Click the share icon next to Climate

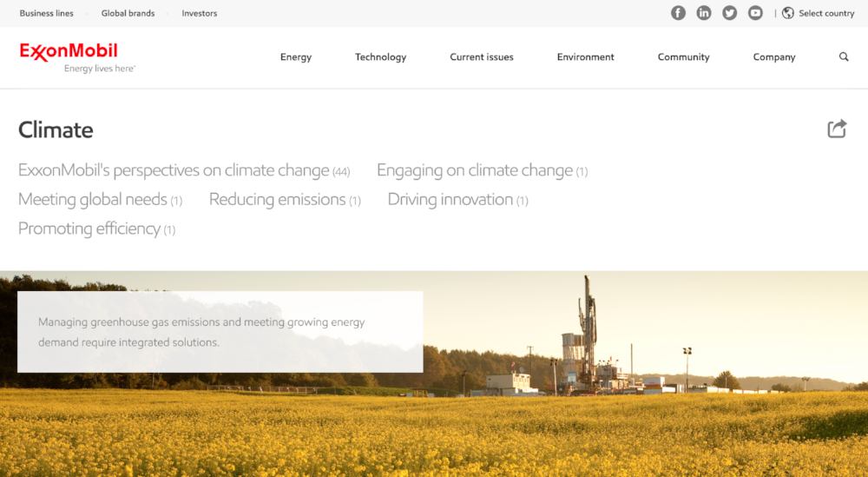pyautogui.click(x=837, y=129)
